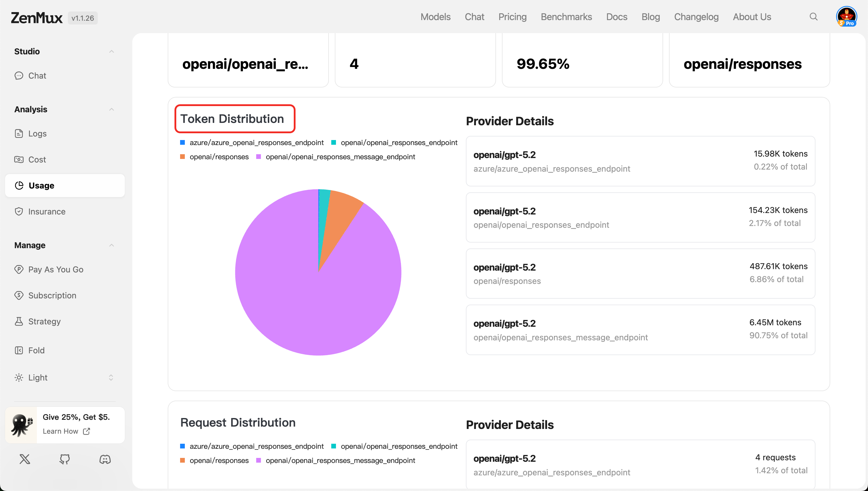Open the X (Twitter) social icon

click(25, 459)
